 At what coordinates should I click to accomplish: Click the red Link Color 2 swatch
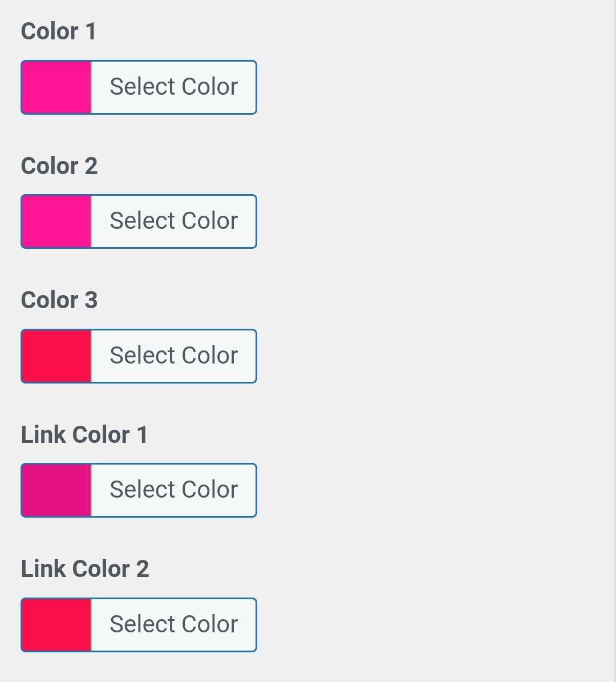(x=56, y=625)
